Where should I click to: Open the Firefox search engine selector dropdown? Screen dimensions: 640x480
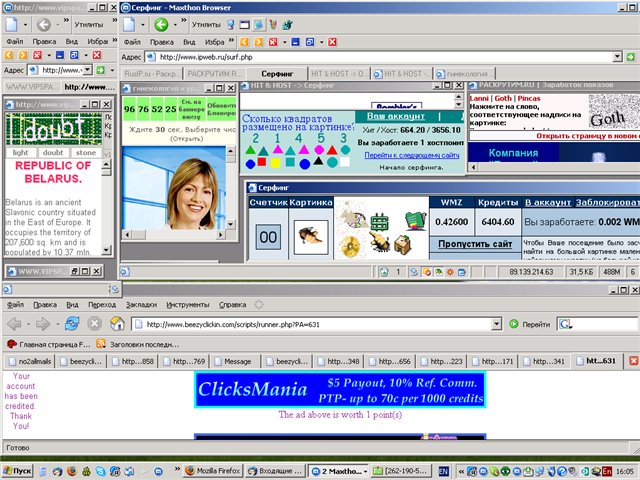[x=566, y=324]
